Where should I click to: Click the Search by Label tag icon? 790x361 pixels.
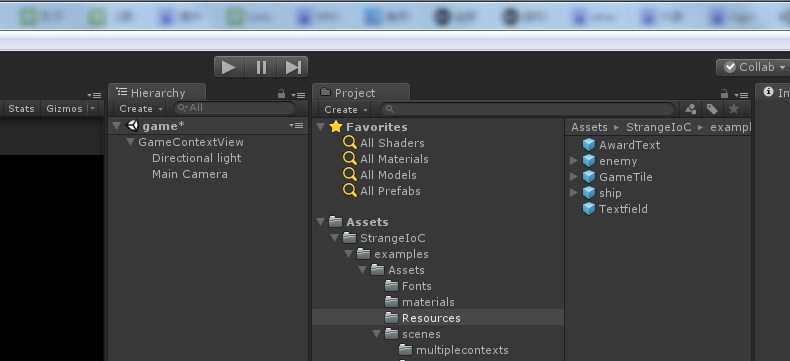pos(712,109)
